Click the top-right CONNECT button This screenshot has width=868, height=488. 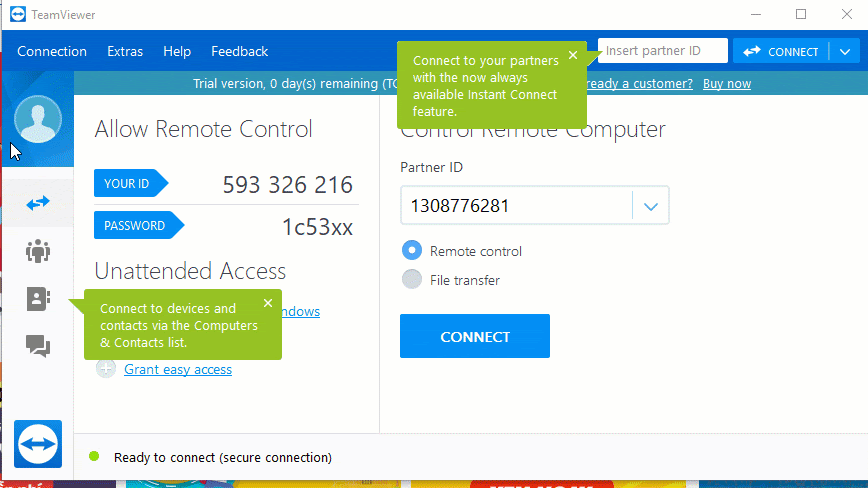[781, 51]
